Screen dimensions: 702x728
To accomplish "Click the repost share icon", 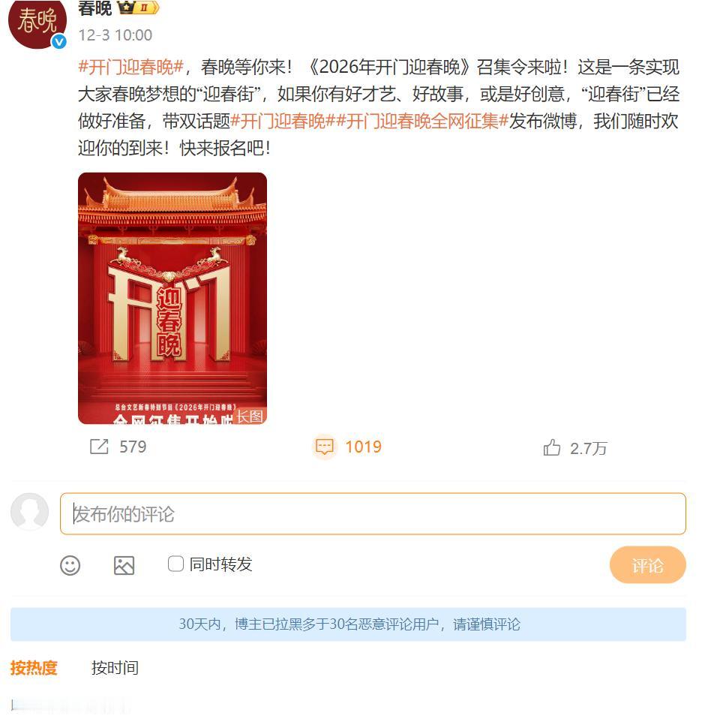I will tap(99, 447).
